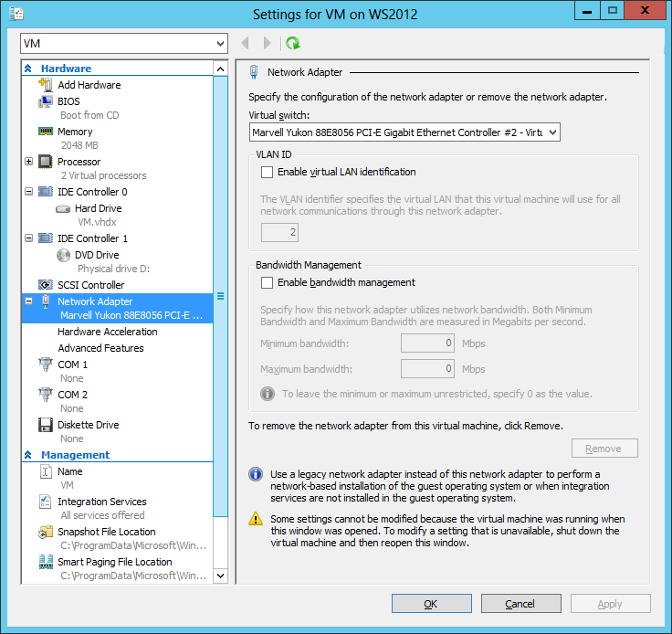Click the Add Hardware icon

tap(46, 85)
